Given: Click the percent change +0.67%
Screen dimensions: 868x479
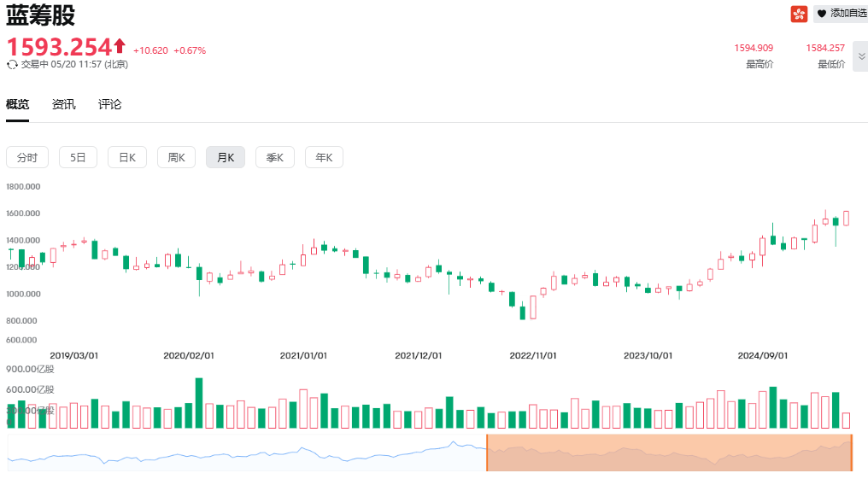Looking at the screenshot, I should point(190,50).
